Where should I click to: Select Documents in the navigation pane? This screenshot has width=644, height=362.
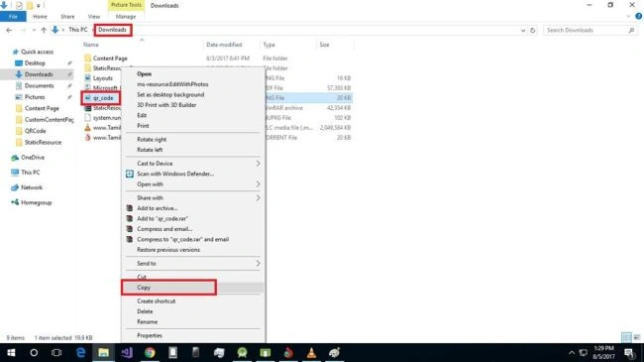[x=39, y=85]
